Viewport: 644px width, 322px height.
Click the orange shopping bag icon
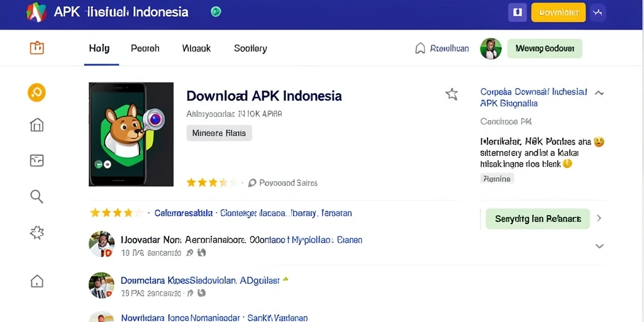click(x=36, y=48)
